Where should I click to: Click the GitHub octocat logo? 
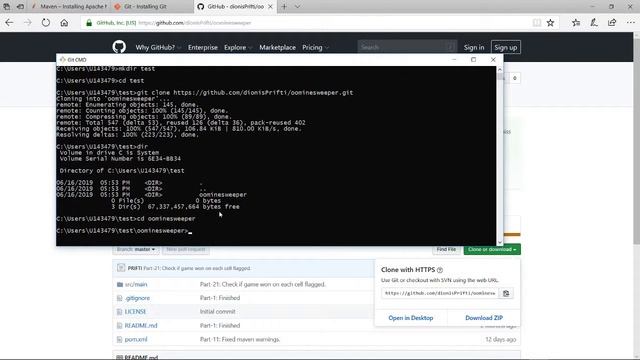pos(119,47)
